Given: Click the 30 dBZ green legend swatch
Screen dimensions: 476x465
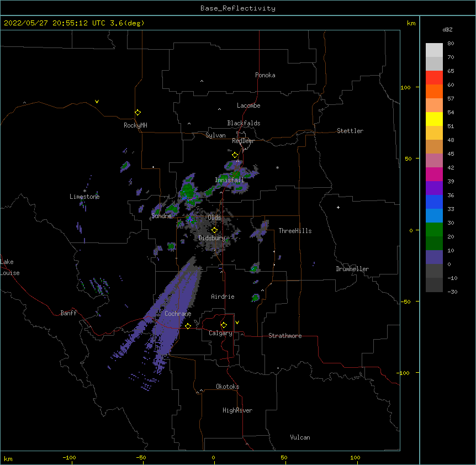Looking at the screenshot, I should pyautogui.click(x=434, y=230).
